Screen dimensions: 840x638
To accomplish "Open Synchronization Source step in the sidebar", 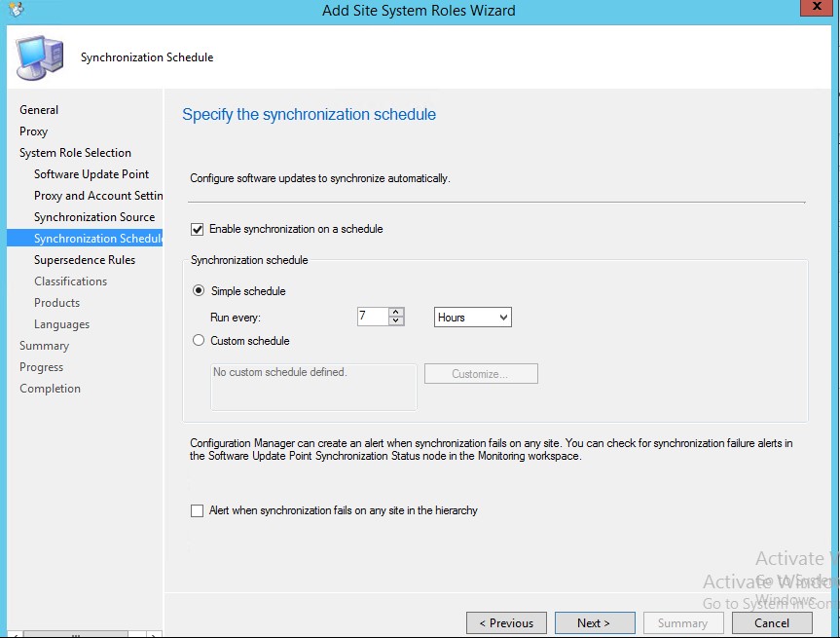I will (x=94, y=217).
